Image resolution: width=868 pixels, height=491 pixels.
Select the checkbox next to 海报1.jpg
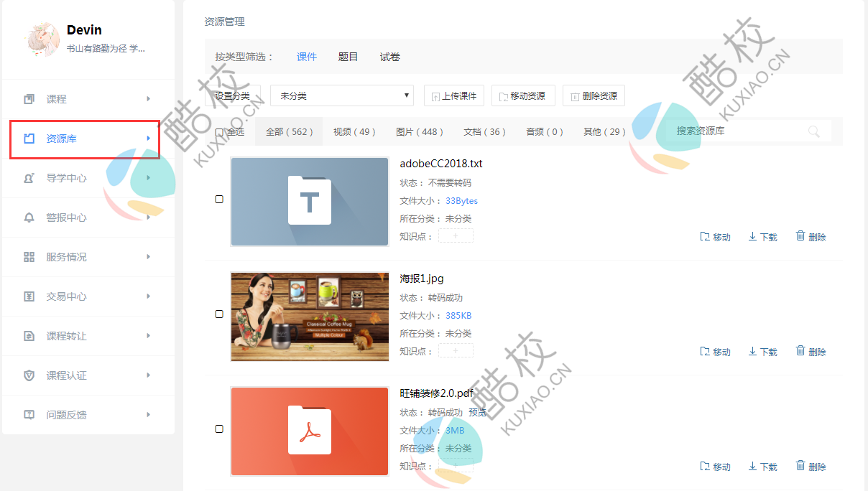(219, 314)
